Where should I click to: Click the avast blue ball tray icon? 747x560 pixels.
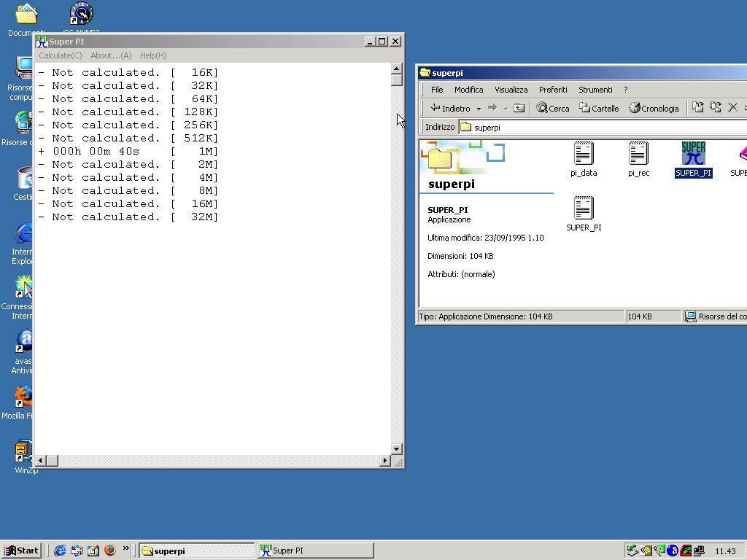[x=672, y=551]
